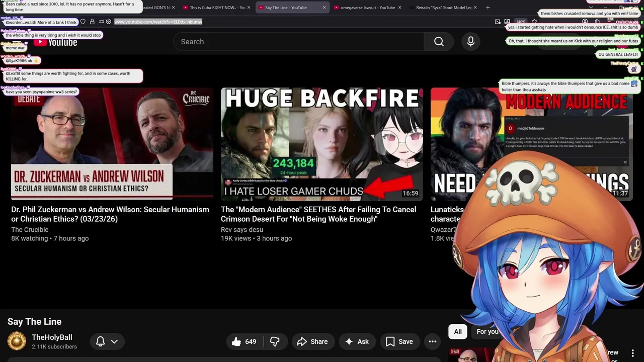Open Zuckerman vs Andrew Wilson debate thumbnail
644x362 pixels.
pos(112,144)
